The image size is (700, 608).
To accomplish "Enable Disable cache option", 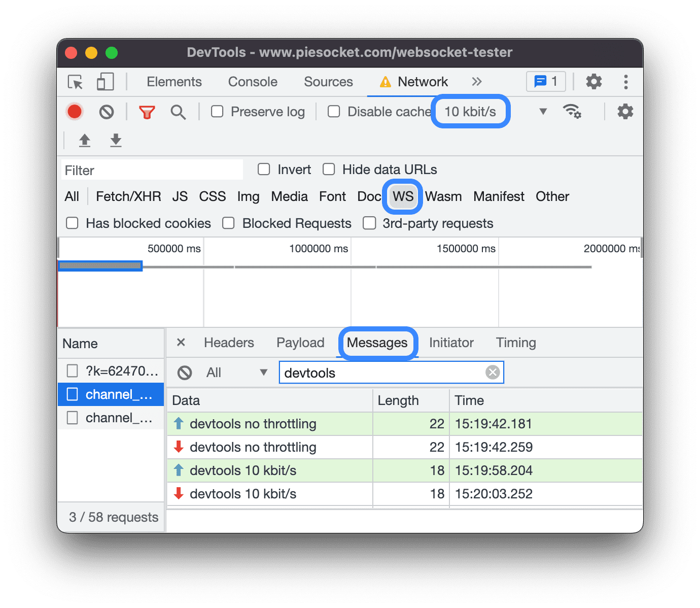I will tap(334, 111).
